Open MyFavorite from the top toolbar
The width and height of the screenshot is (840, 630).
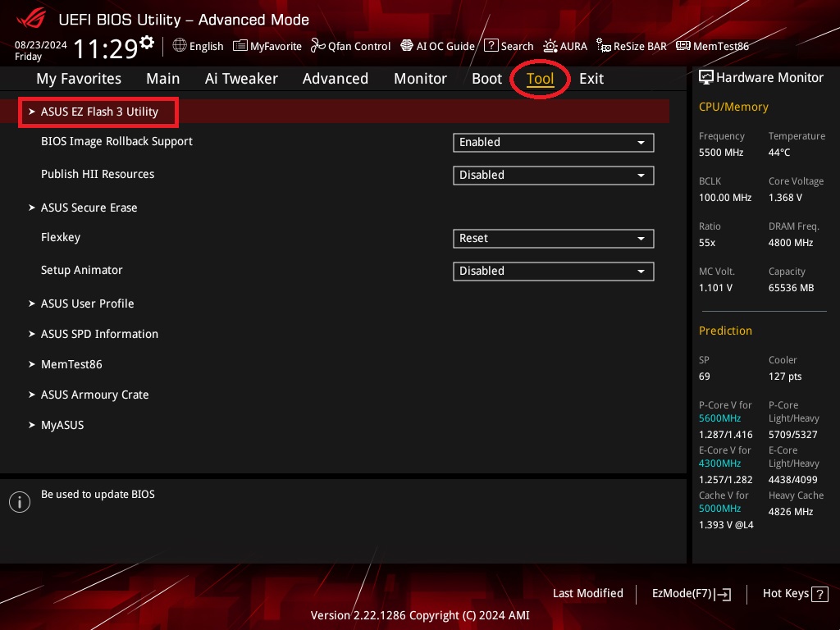[x=276, y=46]
